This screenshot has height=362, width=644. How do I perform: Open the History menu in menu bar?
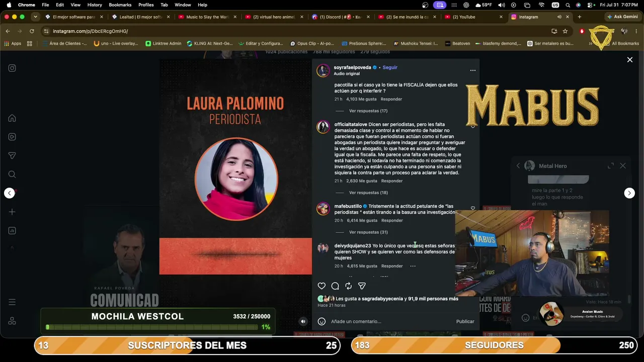click(x=95, y=5)
